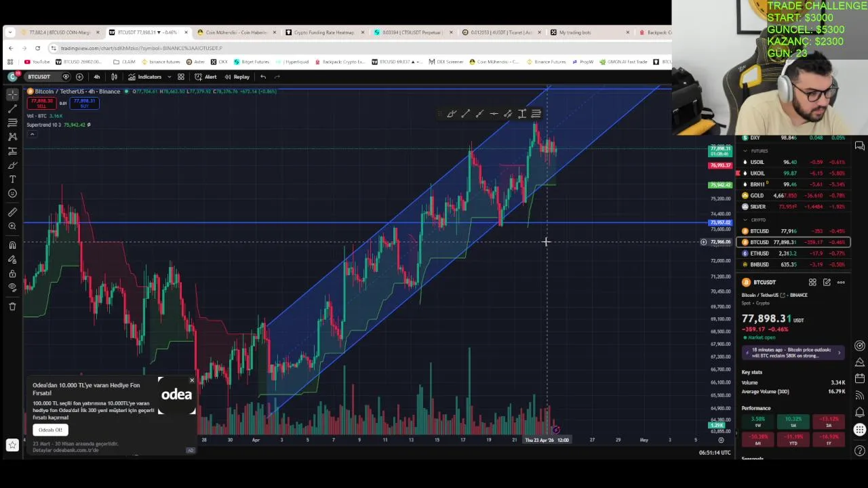Select GOLD in the watchlist
The height and width of the screenshot is (488, 868).
point(794,195)
